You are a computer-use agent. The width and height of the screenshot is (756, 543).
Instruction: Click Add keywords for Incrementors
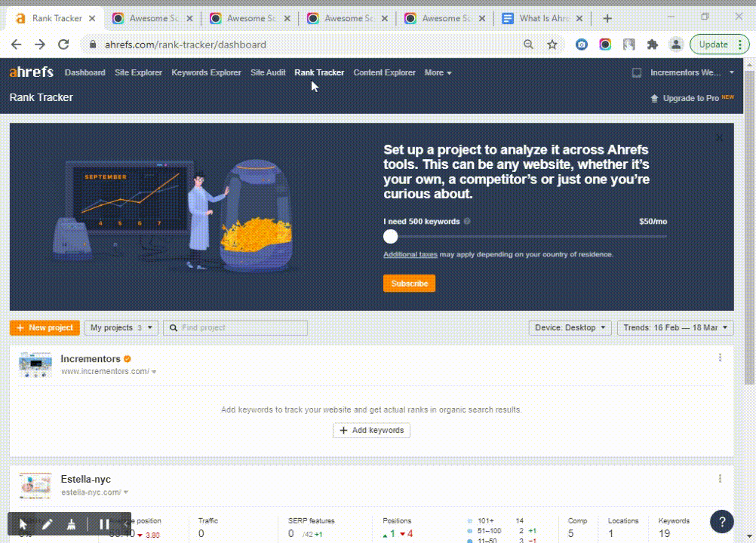(371, 431)
